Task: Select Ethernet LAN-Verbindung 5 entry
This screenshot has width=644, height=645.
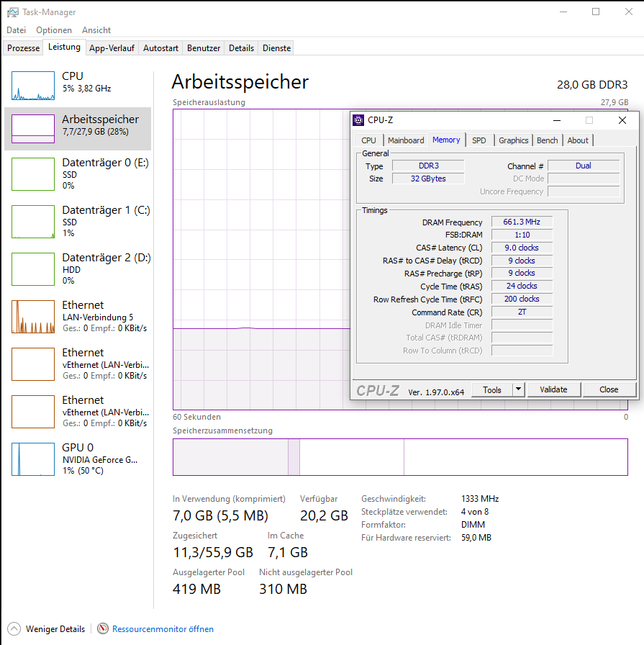Action: (78, 317)
